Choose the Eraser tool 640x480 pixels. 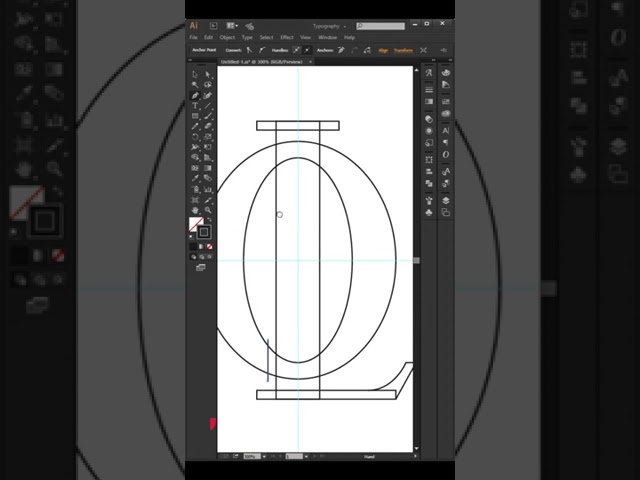208,127
